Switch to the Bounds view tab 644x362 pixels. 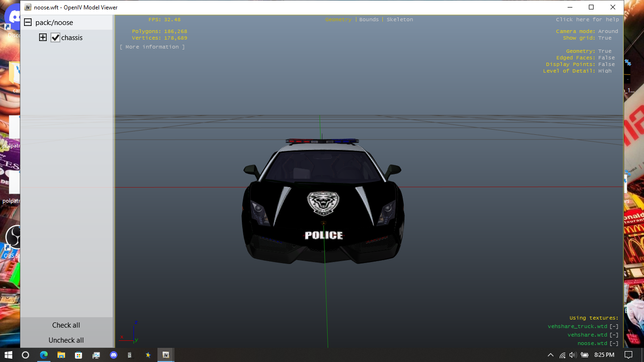(369, 20)
